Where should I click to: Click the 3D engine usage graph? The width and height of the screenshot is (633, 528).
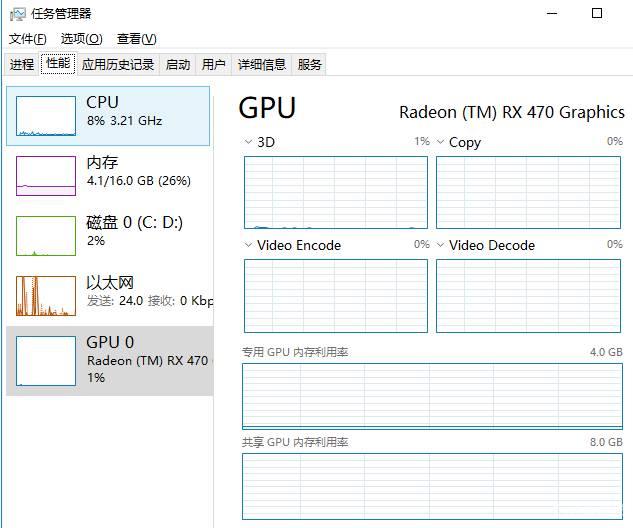tap(336, 193)
